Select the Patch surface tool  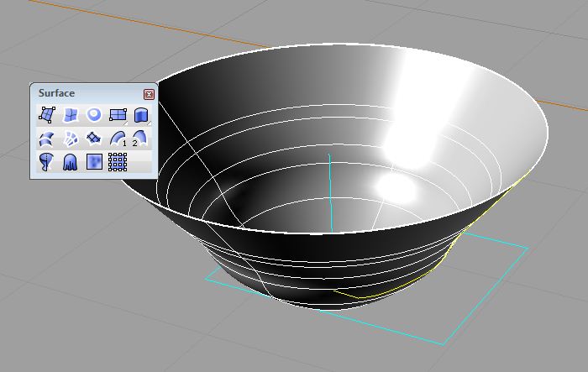click(x=93, y=139)
